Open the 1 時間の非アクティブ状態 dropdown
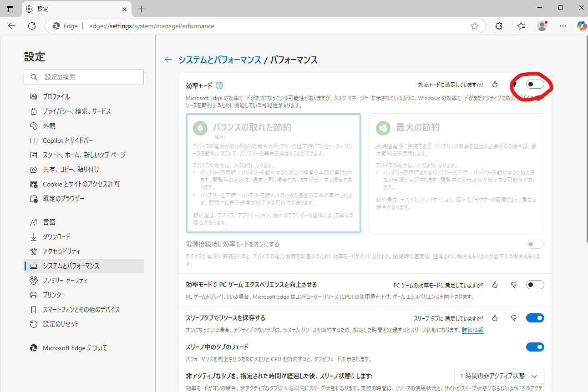 499,376
